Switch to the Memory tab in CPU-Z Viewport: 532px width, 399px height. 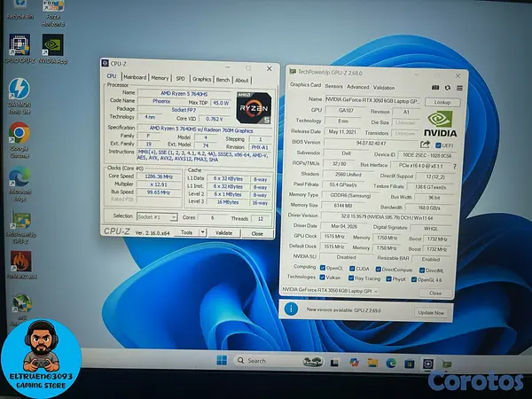pyautogui.click(x=160, y=78)
